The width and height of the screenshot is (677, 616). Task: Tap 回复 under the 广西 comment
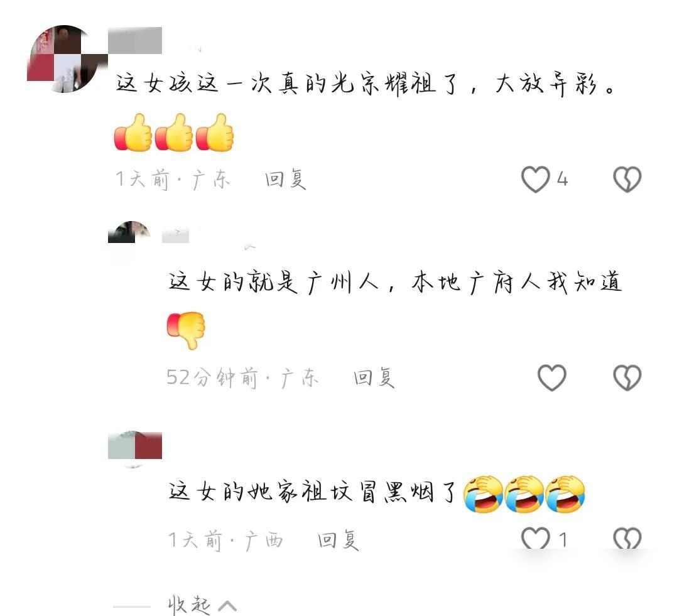point(338,540)
